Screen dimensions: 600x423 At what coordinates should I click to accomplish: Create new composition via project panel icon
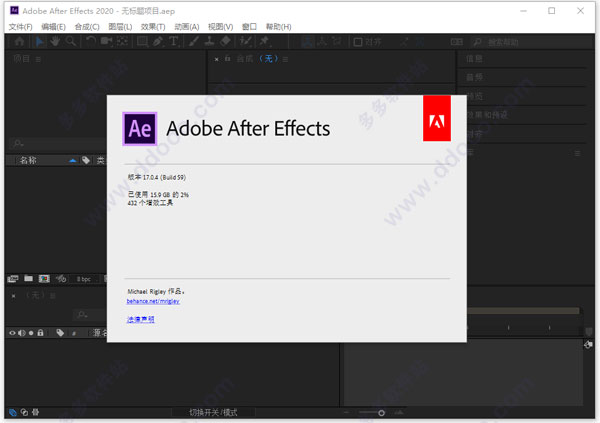[44, 279]
